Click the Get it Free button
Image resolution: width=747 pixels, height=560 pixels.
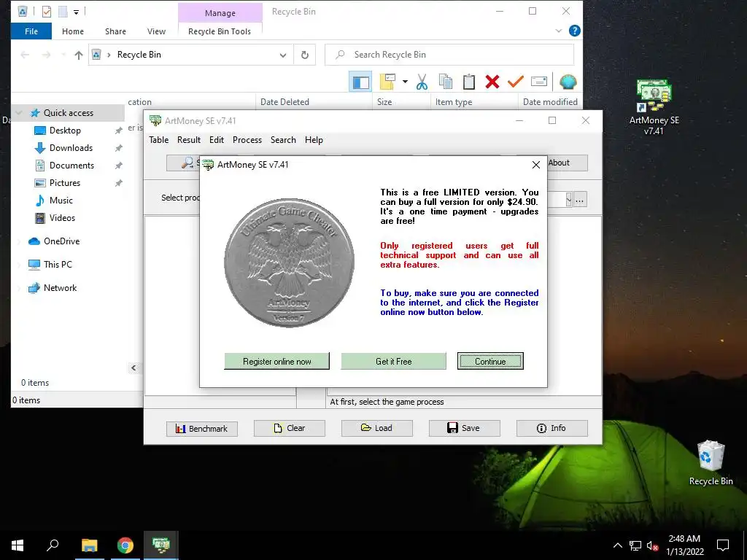[393, 362]
